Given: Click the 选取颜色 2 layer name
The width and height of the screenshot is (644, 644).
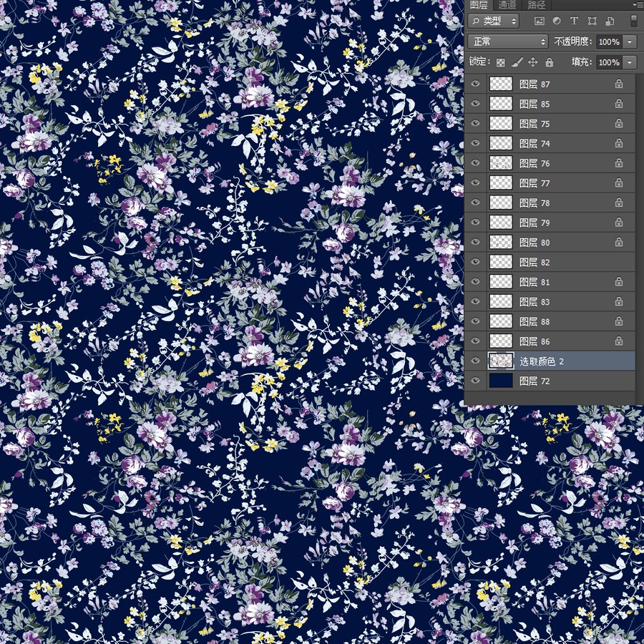Looking at the screenshot, I should point(542,361).
